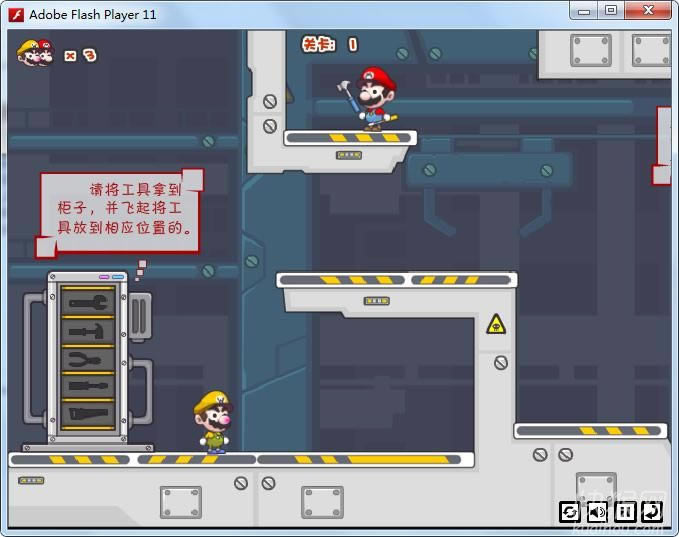Click the yellow skull warning sign
This screenshot has width=679, height=537.
click(496, 324)
